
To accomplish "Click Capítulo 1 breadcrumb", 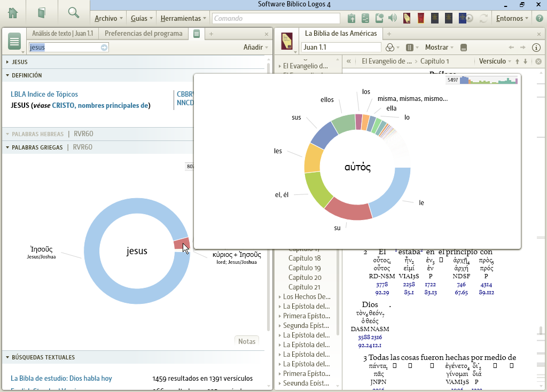I will tap(434, 61).
